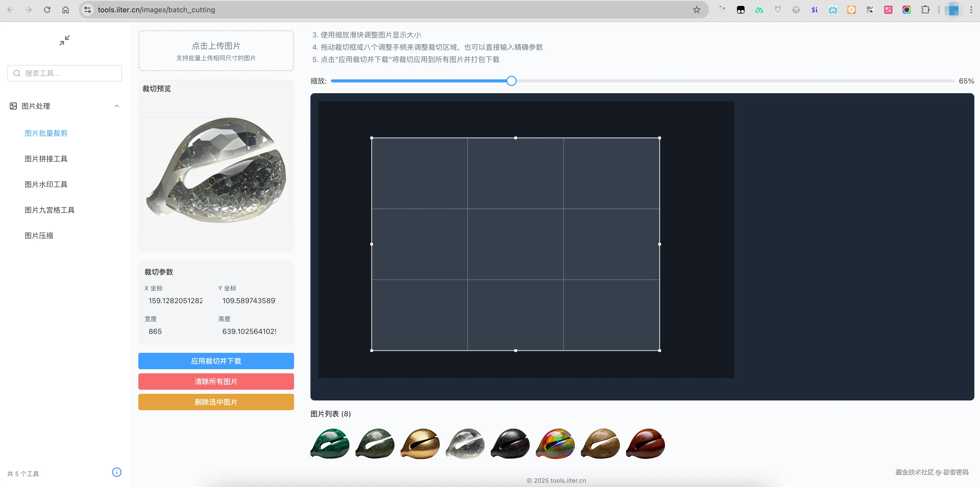Click the QR code extension icon
Image resolution: width=980 pixels, height=487 pixels.
(x=870, y=10)
